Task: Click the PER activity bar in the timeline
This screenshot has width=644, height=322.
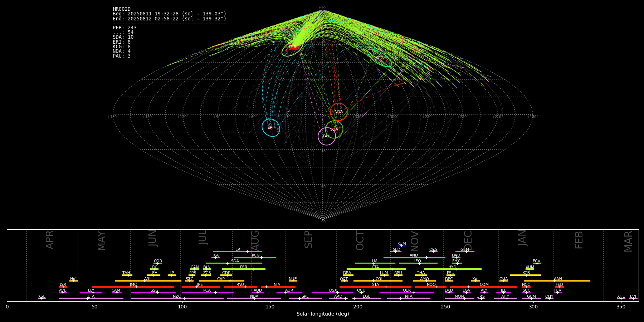Action: (x=244, y=269)
